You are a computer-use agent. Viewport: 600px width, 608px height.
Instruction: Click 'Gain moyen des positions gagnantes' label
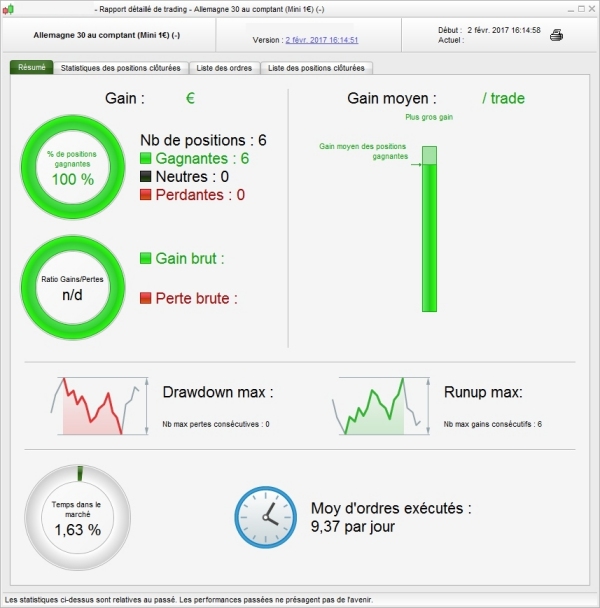click(x=363, y=151)
